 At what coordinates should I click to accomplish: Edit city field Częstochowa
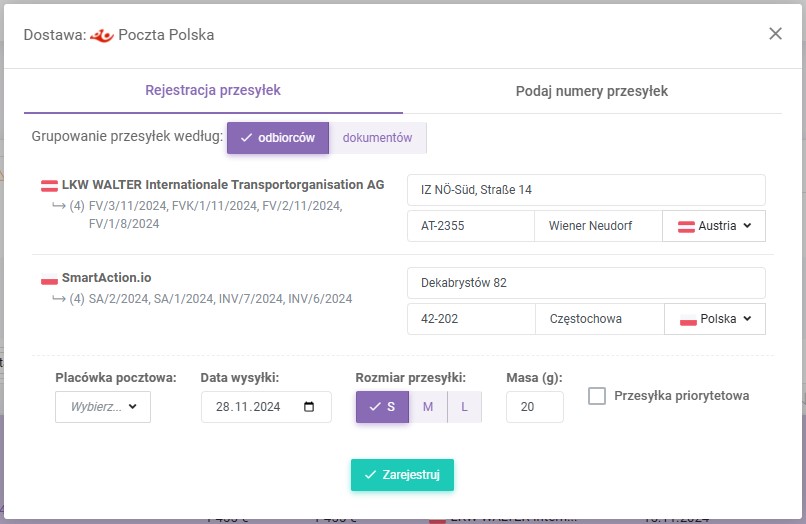tap(600, 319)
